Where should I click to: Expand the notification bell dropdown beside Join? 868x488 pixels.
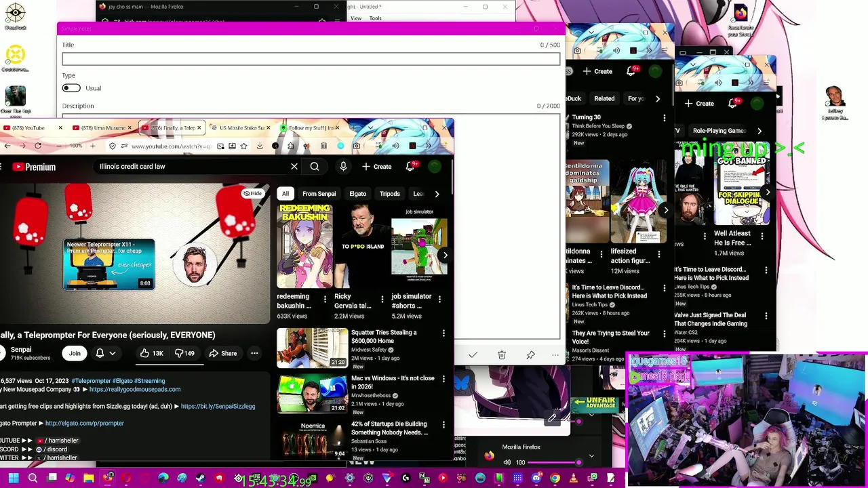click(113, 353)
